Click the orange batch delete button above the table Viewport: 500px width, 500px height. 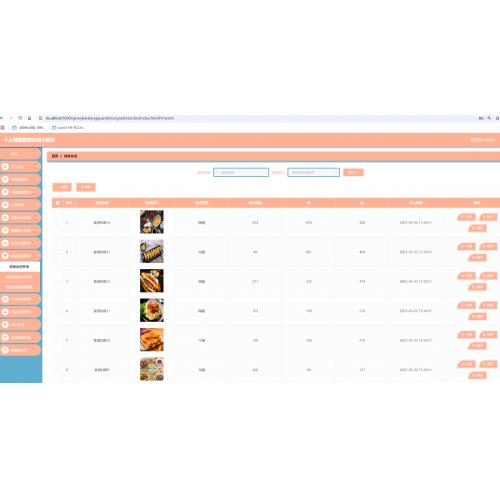click(86, 187)
